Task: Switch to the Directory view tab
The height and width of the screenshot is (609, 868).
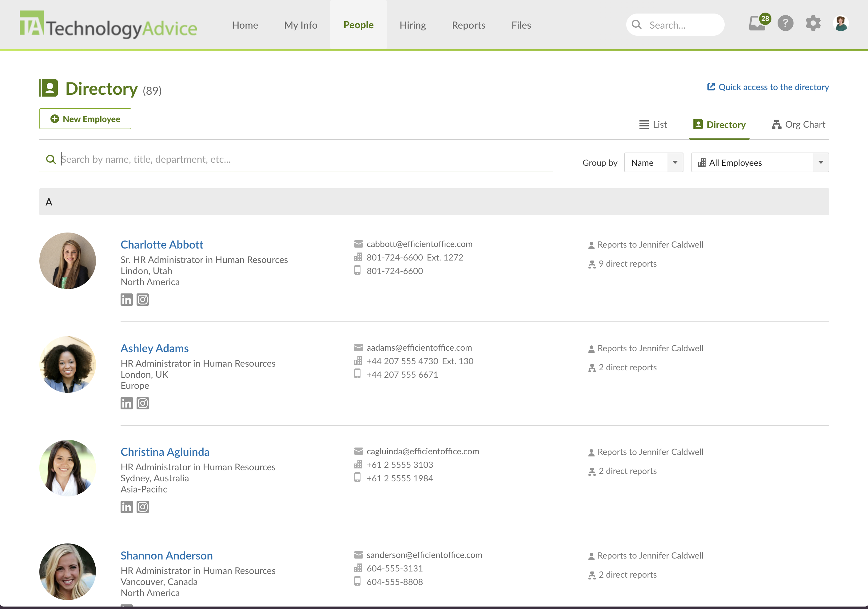Action: click(x=719, y=125)
